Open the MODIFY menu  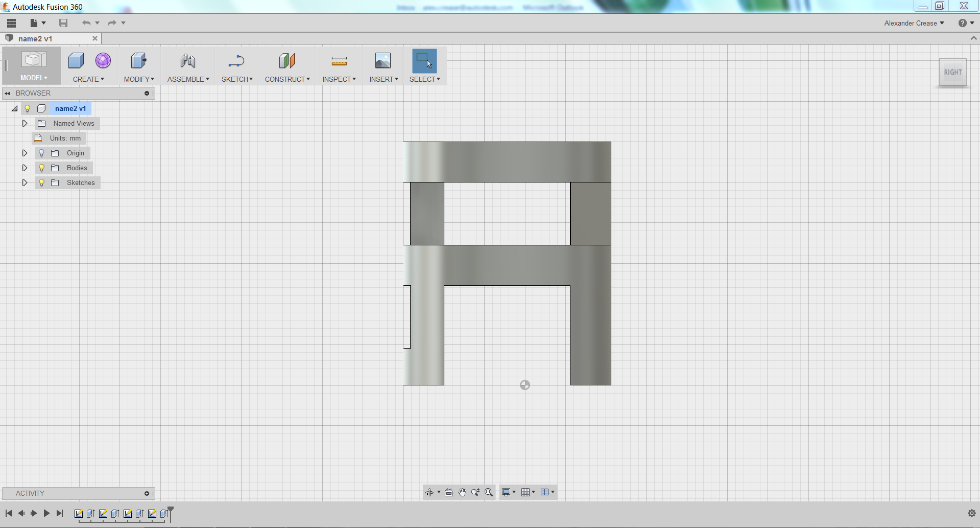pos(139,79)
